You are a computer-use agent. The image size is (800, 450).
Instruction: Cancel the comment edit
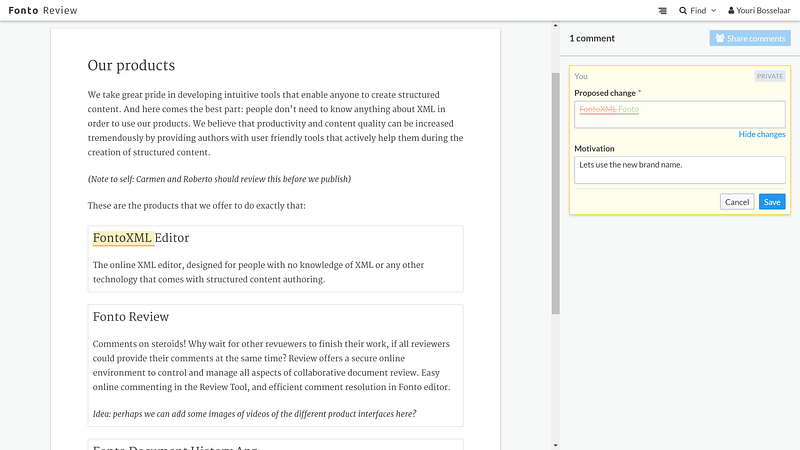[x=737, y=202]
